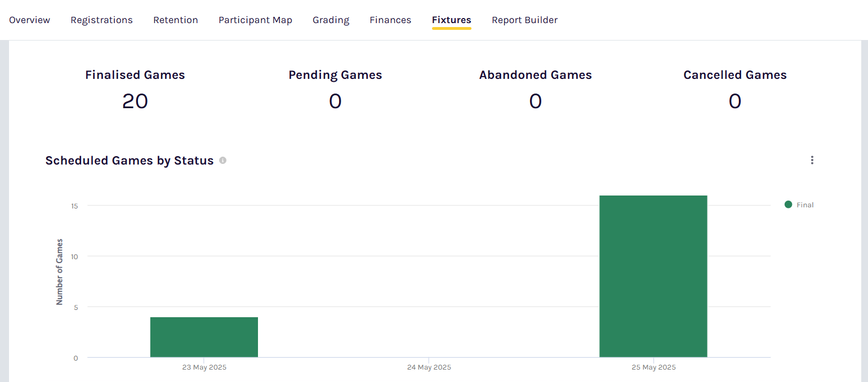
Task: Click the green Final legend dot
Action: pos(788,205)
